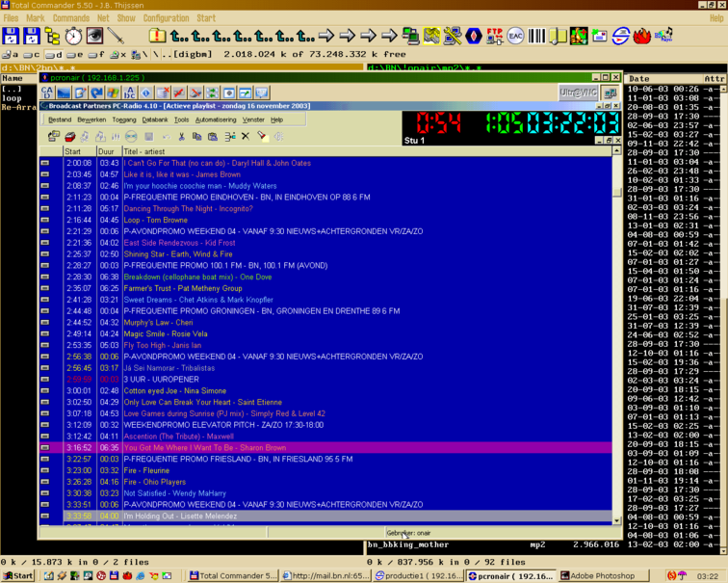
Task: Select 'I'm Holding Out - Lisette Melendez' row
Action: (x=325, y=517)
